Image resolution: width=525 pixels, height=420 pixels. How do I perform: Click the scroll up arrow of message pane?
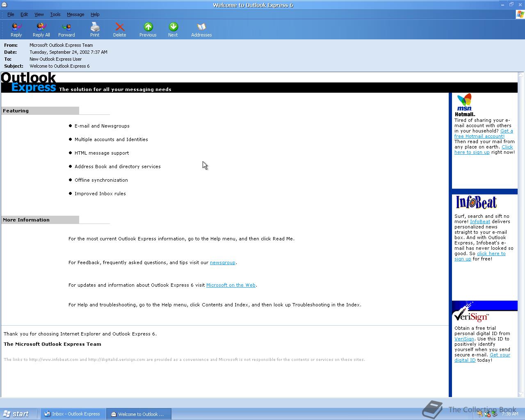[x=521, y=75]
